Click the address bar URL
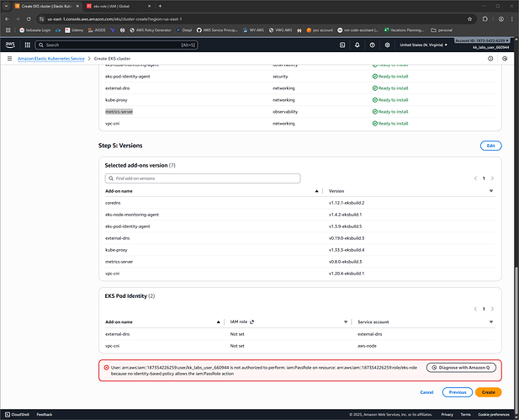The height and width of the screenshot is (420, 519). (x=114, y=19)
